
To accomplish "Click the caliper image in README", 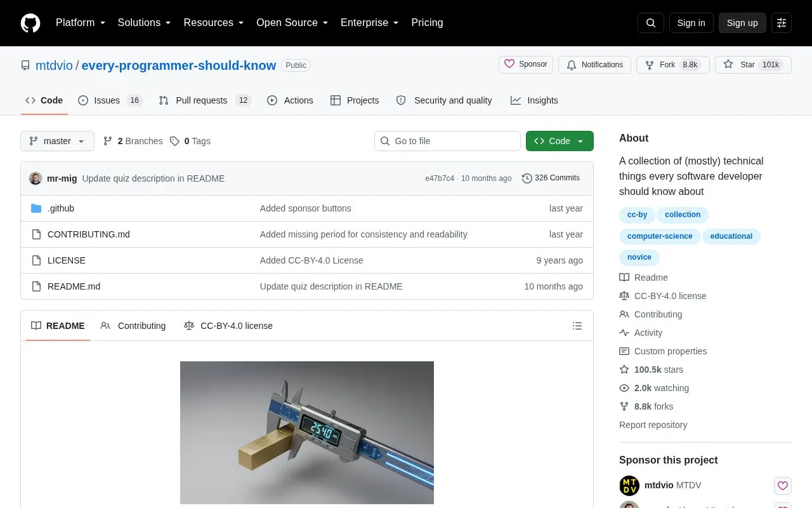I will coord(307,432).
